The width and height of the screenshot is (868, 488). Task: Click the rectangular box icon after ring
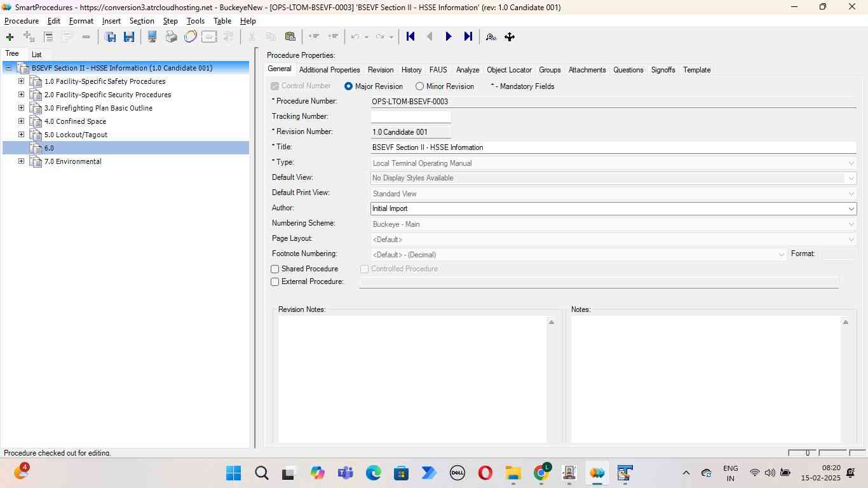point(209,37)
